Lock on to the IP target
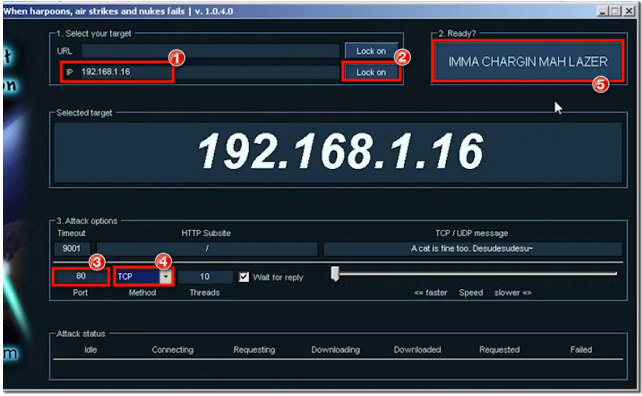This screenshot has height=396, width=642. [x=371, y=72]
